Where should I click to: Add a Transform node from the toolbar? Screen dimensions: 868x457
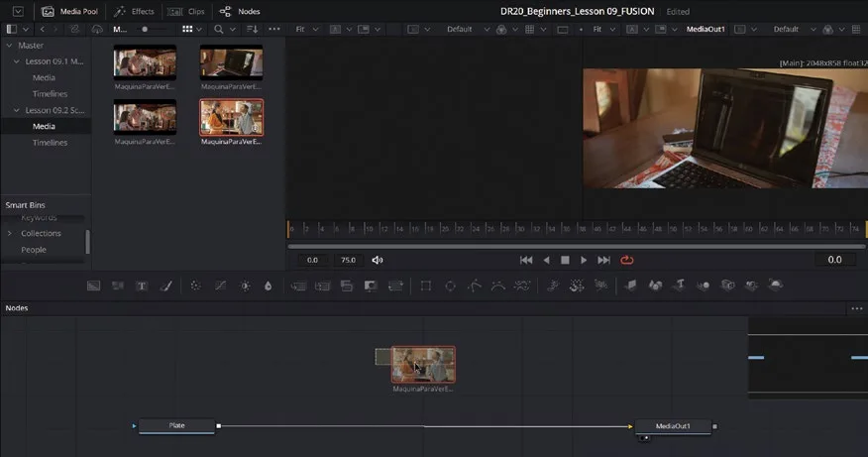[395, 286]
